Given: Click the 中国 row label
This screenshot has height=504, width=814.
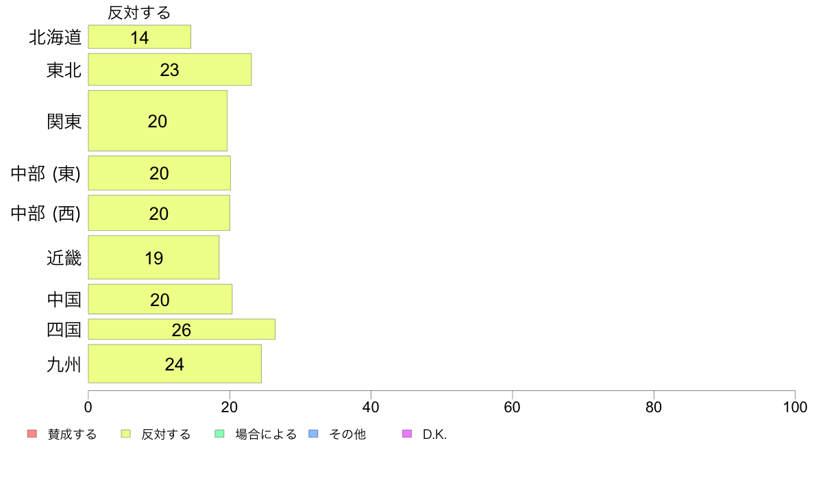Looking at the screenshot, I should (x=64, y=299).
